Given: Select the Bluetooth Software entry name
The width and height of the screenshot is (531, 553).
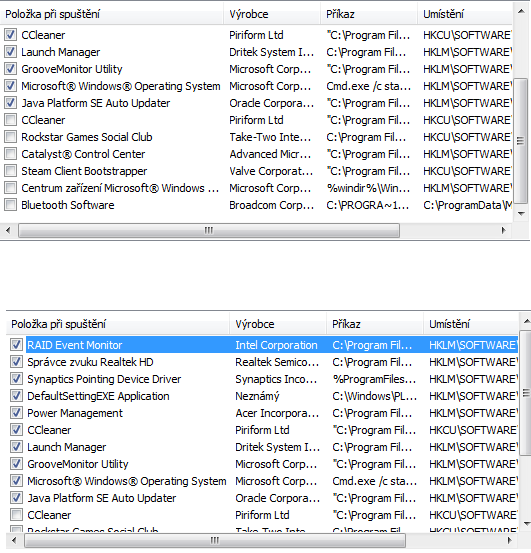Looking at the screenshot, I should click(x=68, y=205).
